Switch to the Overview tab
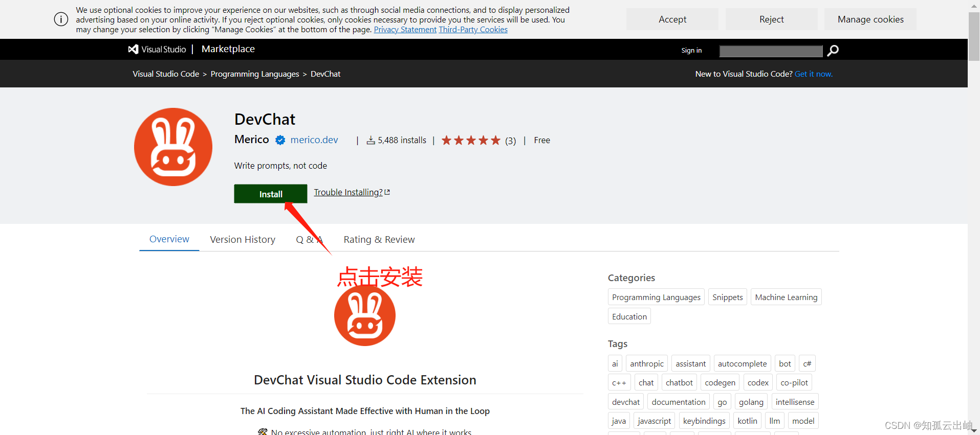Viewport: 980px width, 435px height. (x=169, y=239)
